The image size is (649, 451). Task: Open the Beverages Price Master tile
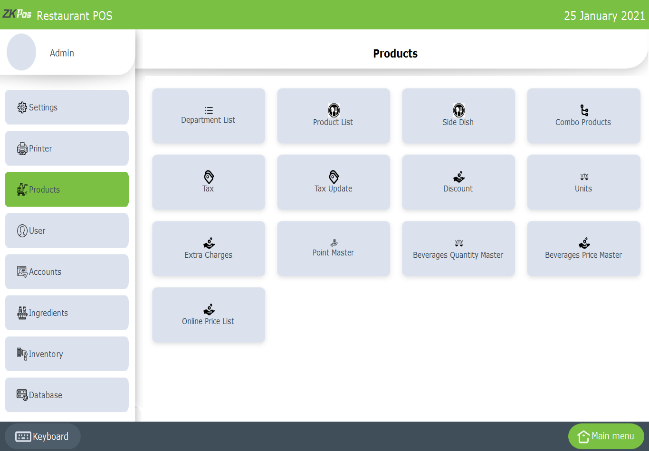pyautogui.click(x=584, y=249)
